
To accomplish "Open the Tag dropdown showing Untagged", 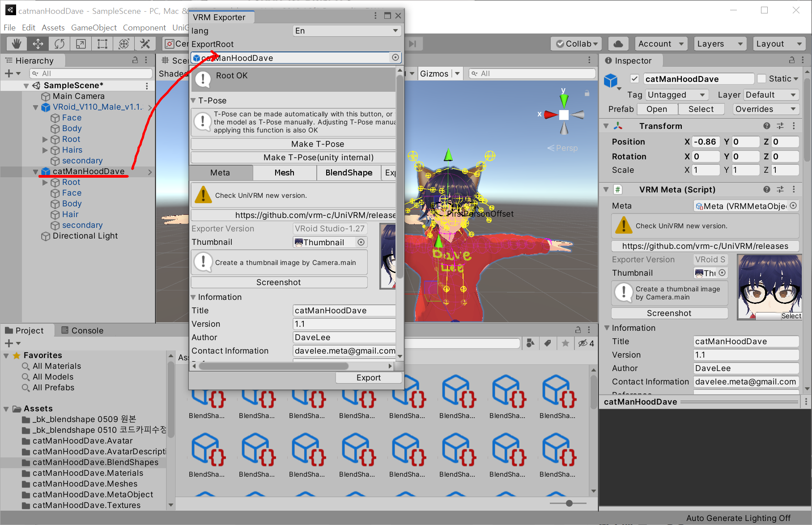I will [676, 95].
